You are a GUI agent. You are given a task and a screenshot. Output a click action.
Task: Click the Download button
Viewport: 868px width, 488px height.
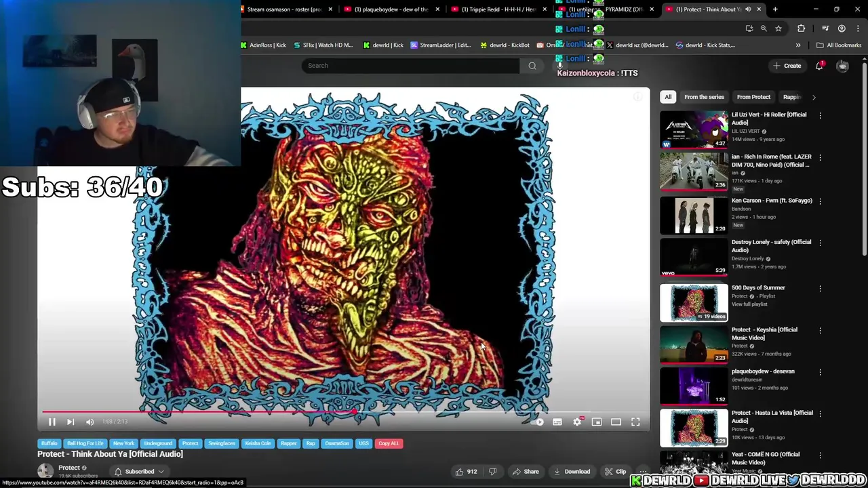tap(572, 472)
